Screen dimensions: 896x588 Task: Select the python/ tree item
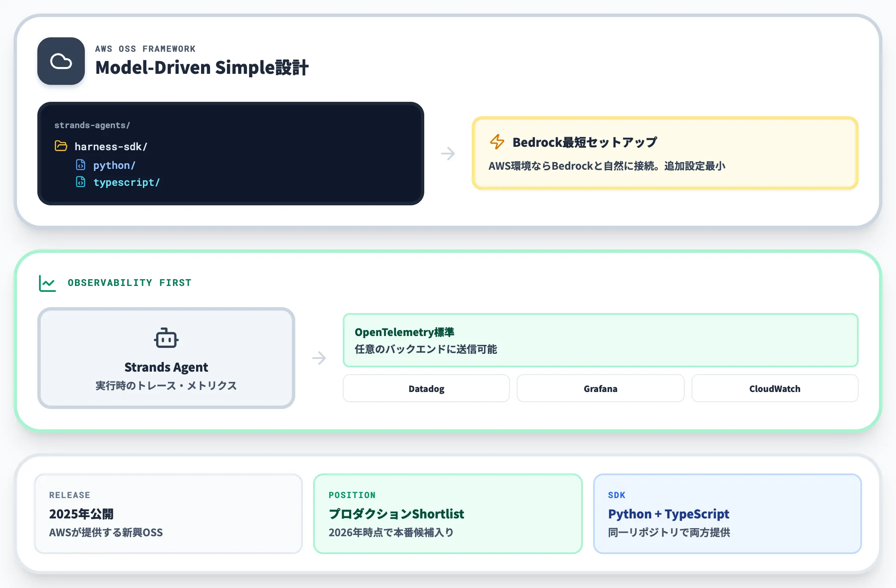tap(115, 165)
